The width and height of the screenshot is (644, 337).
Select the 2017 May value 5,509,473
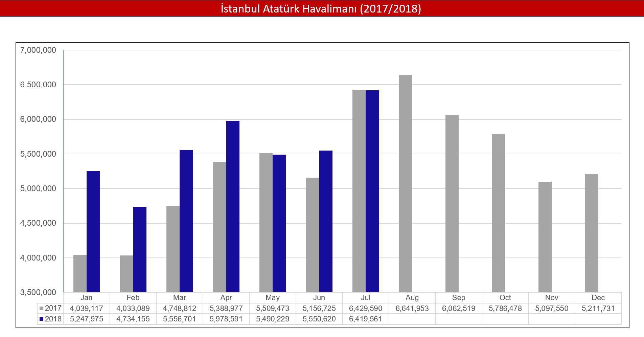click(273, 309)
